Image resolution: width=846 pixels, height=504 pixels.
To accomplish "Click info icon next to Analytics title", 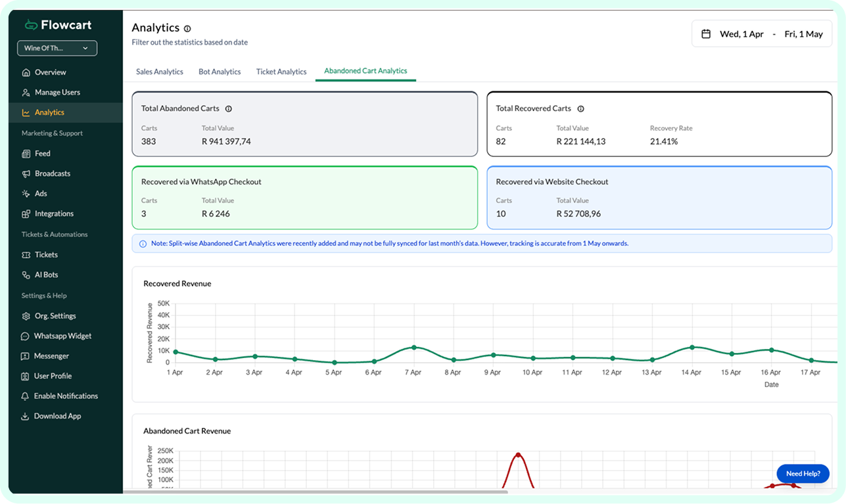I will (187, 29).
